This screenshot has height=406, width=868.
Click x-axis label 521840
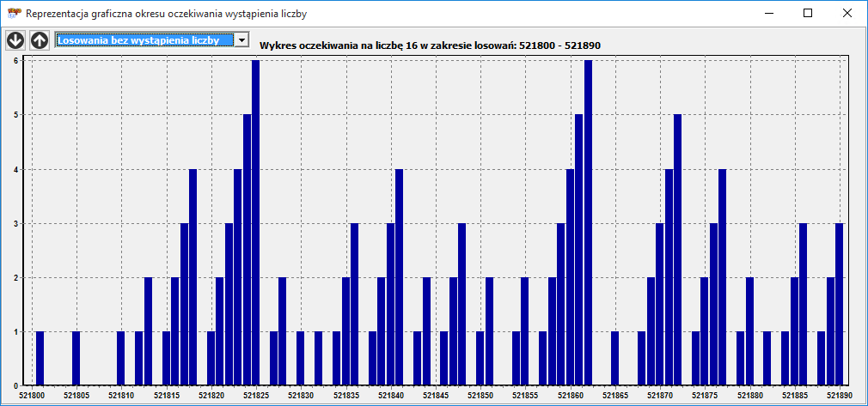pos(391,396)
